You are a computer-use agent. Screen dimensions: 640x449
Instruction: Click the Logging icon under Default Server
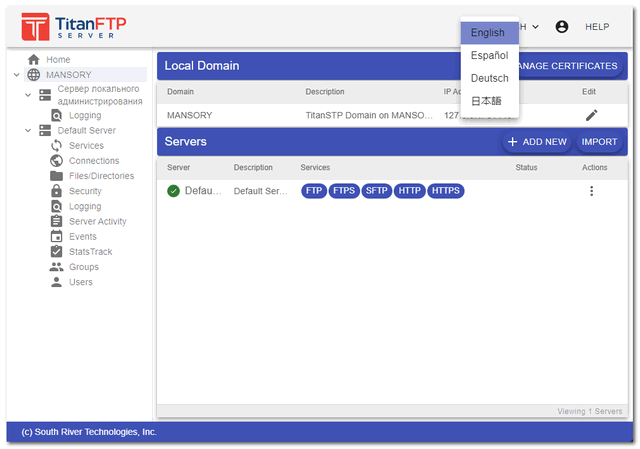[x=56, y=206]
